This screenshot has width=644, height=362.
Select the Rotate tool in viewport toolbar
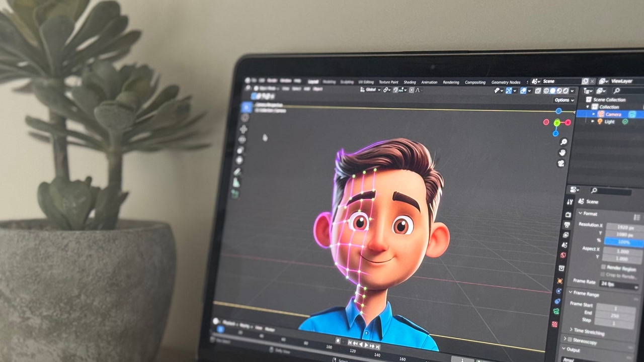(242, 140)
